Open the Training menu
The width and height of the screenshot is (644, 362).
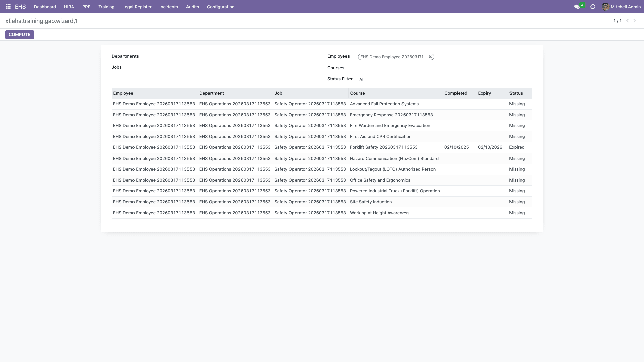pyautogui.click(x=106, y=7)
